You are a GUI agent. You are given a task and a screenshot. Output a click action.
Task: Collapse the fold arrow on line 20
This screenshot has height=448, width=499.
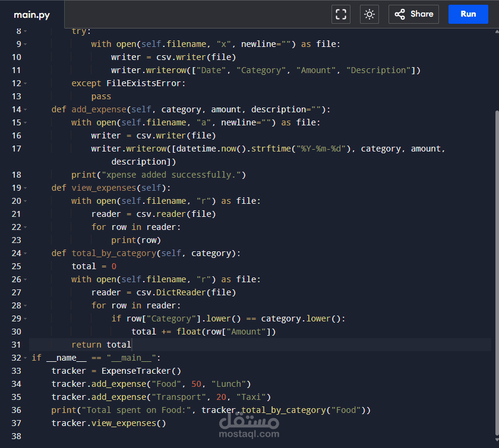coord(25,201)
